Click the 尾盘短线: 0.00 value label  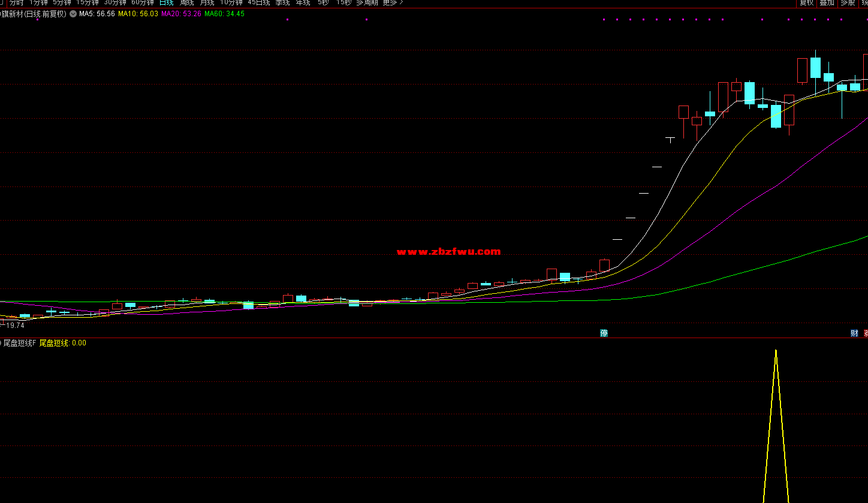[x=63, y=343]
